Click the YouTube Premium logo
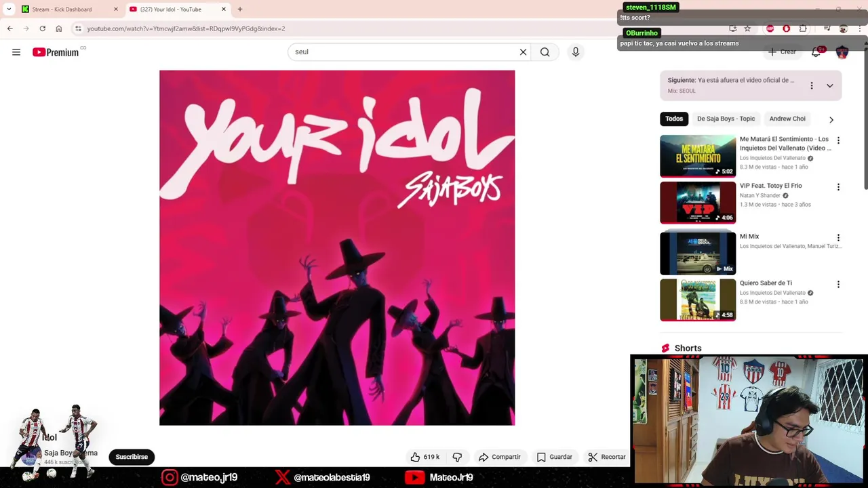Screen dimensions: 868x488 pyautogui.click(x=56, y=52)
